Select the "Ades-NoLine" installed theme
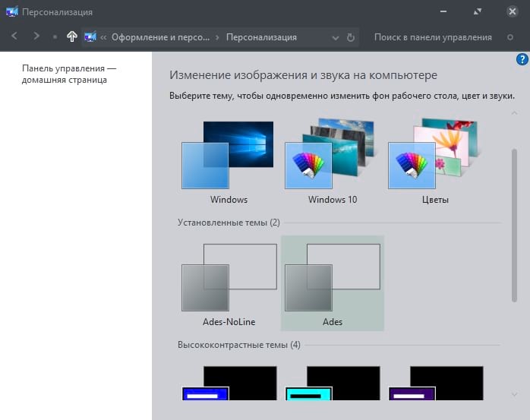 [x=229, y=283]
